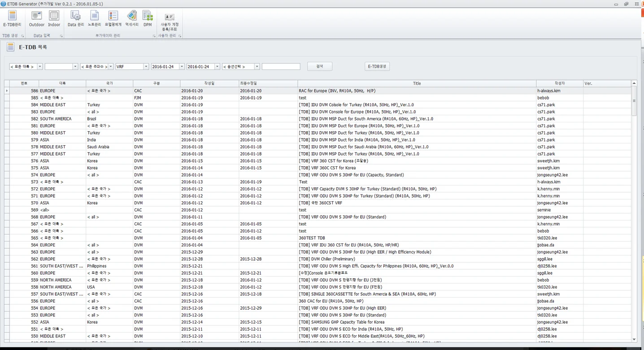The height and width of the screenshot is (350, 644).
Task: Sort by the Title column header
Action: click(x=417, y=83)
